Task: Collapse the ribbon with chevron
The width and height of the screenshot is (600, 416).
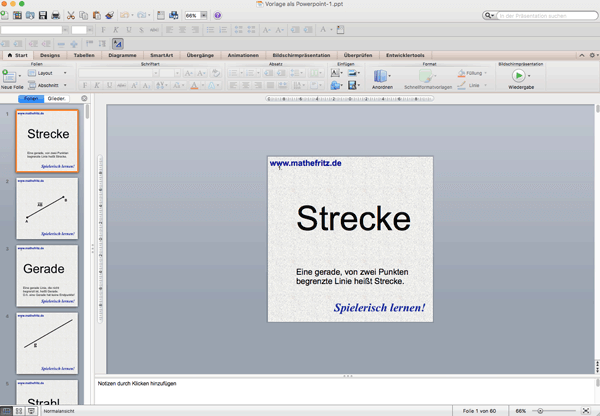Action: coord(582,55)
